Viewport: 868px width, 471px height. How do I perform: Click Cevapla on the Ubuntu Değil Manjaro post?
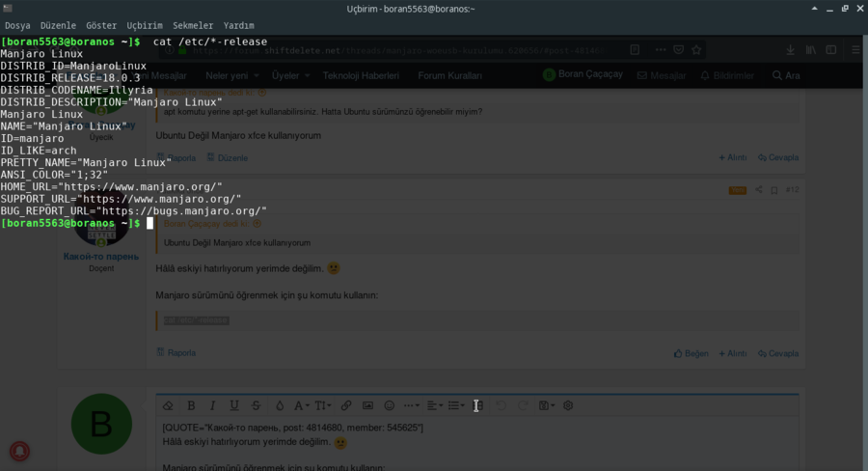(778, 158)
